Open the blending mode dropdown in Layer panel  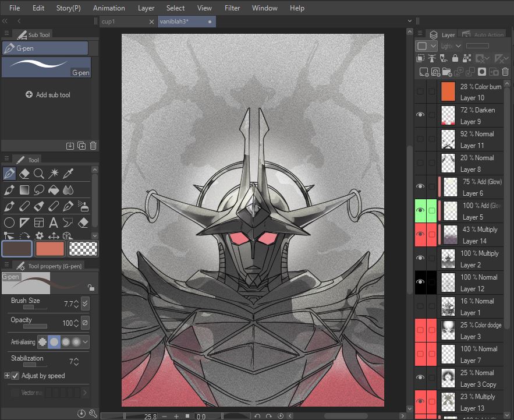(x=451, y=46)
